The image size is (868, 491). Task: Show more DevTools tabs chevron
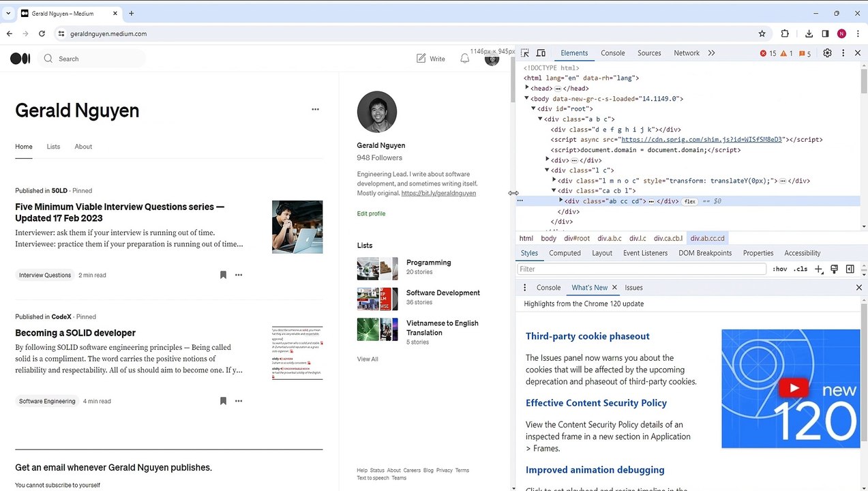[711, 53]
